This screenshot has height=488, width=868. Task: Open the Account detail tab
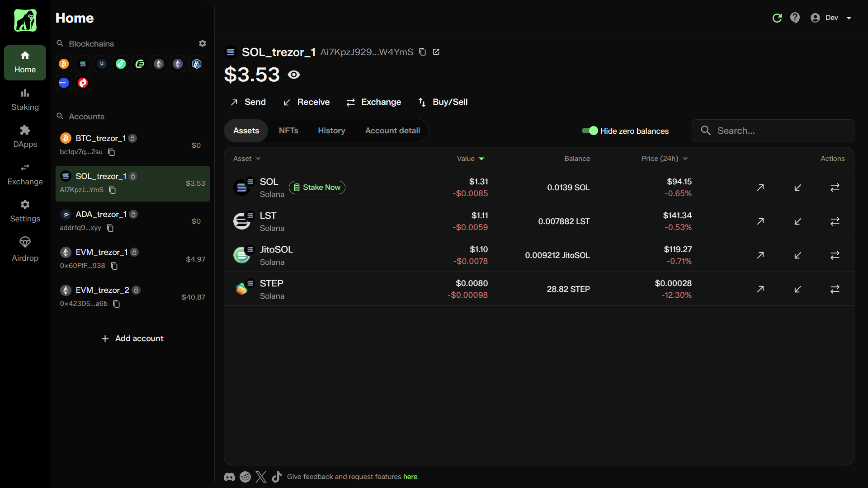tap(392, 131)
